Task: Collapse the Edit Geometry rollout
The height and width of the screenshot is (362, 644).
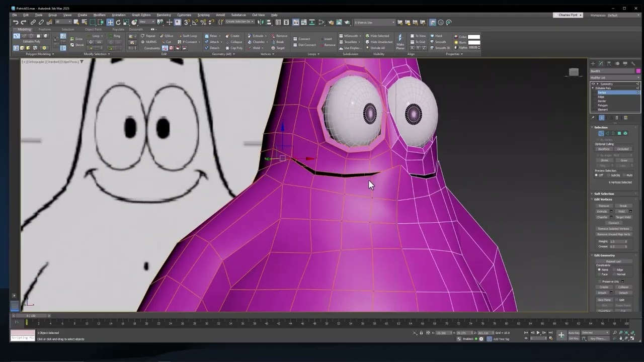Action: [604, 255]
